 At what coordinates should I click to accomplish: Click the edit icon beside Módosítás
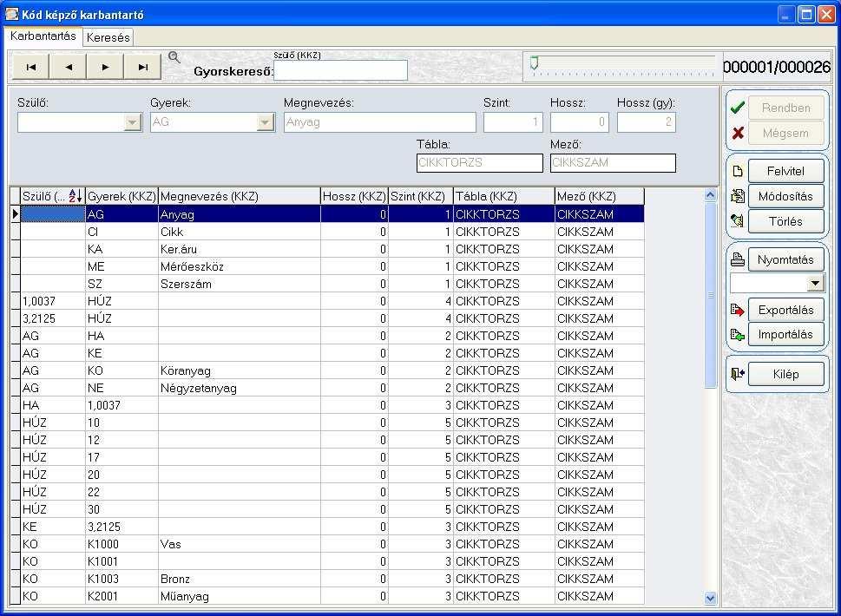(738, 196)
